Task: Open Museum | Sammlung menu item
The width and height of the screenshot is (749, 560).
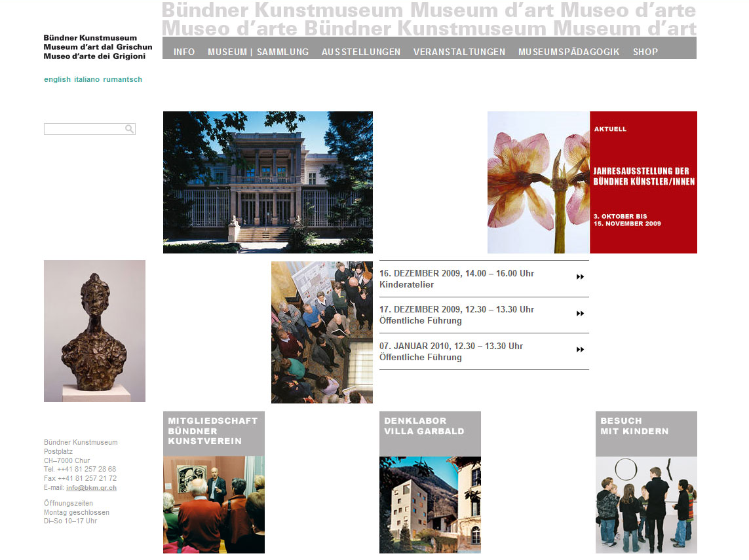Action: (258, 52)
